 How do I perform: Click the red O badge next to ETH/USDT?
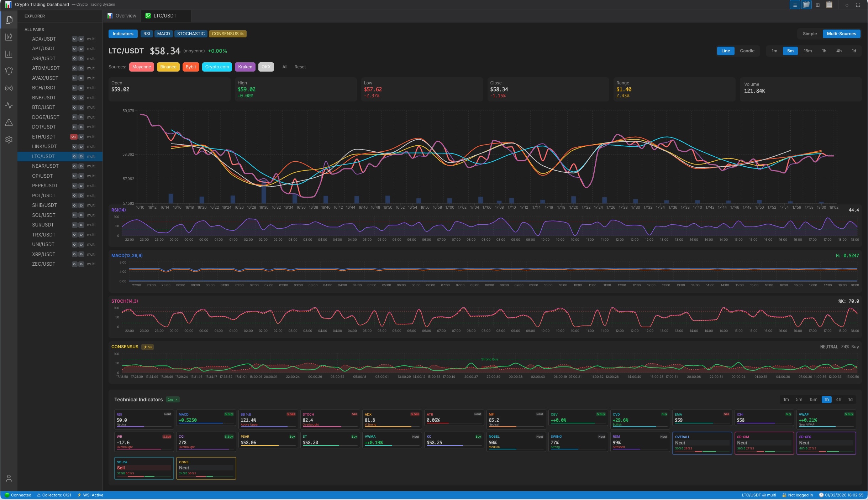pyautogui.click(x=74, y=137)
